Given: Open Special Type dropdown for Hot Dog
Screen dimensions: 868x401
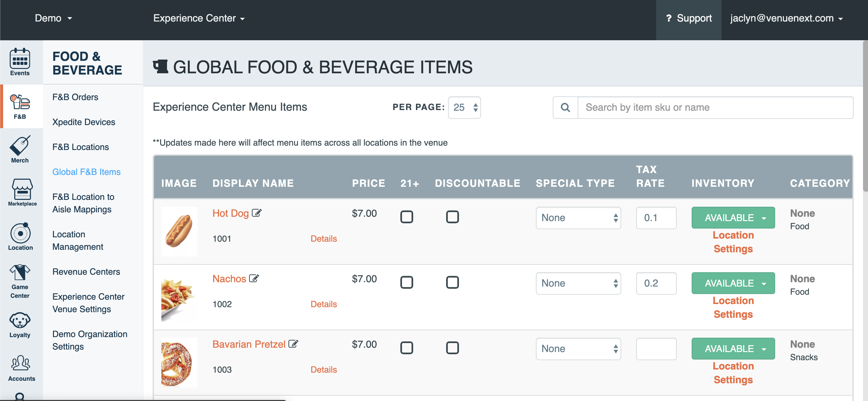Looking at the screenshot, I should 578,218.
